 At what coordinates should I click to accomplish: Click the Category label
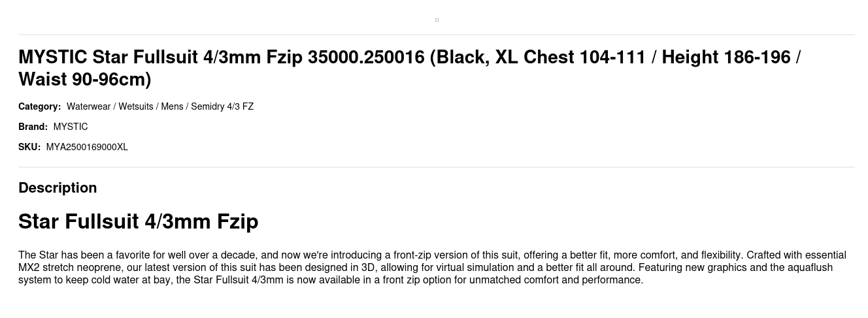tap(39, 106)
